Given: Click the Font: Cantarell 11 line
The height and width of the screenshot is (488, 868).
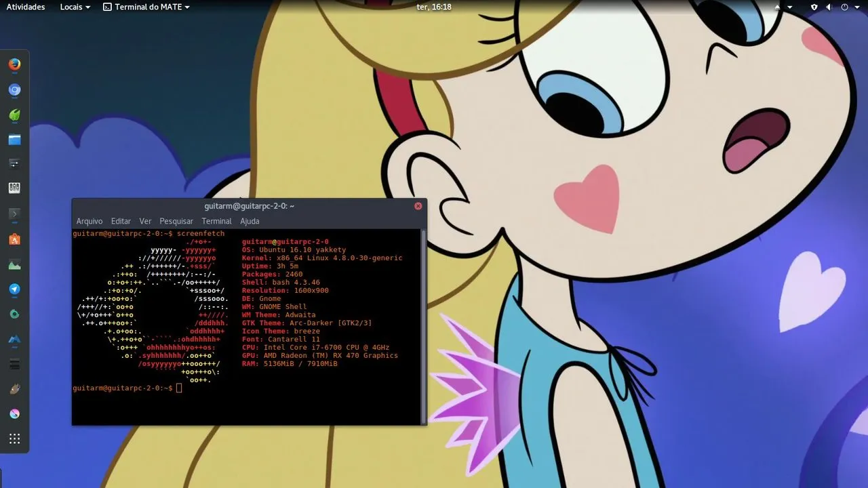Looking at the screenshot, I should (281, 340).
